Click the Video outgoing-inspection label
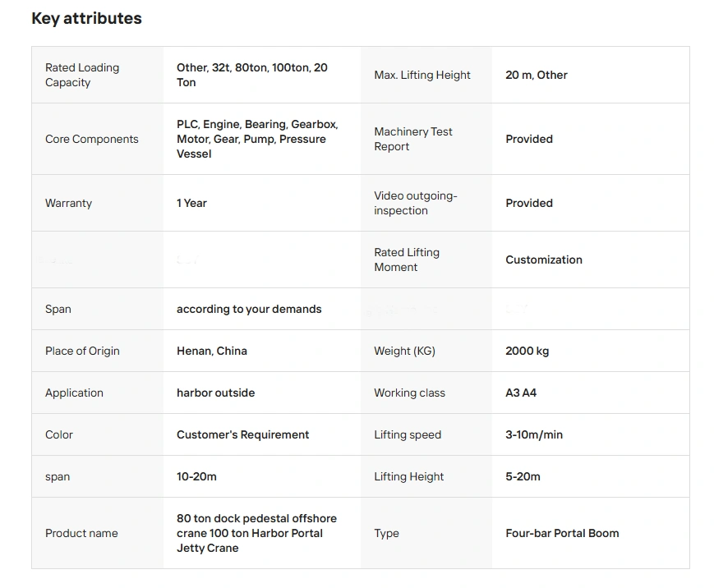The width and height of the screenshot is (714, 588). [x=415, y=203]
